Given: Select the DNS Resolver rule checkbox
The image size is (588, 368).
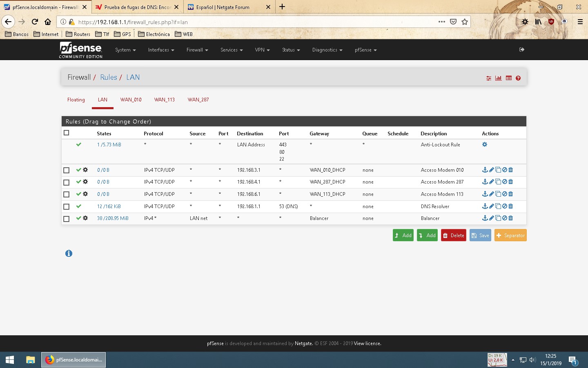Looking at the screenshot, I should pos(67,206).
